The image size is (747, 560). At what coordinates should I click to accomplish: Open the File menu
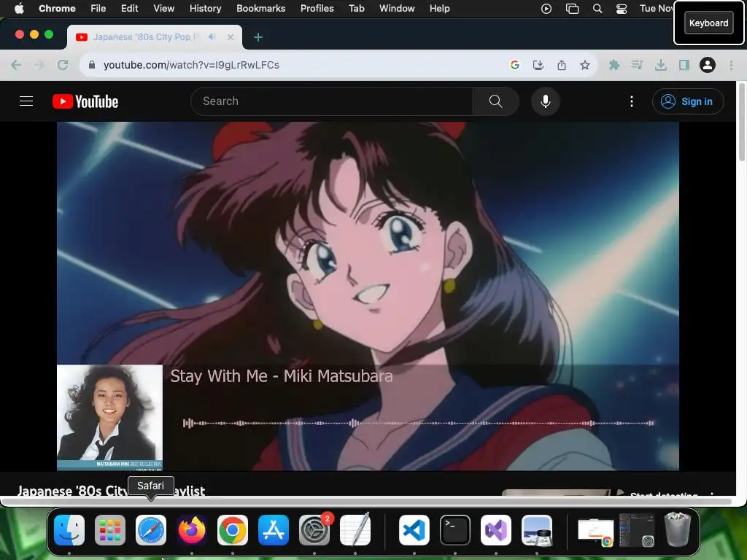pos(98,8)
